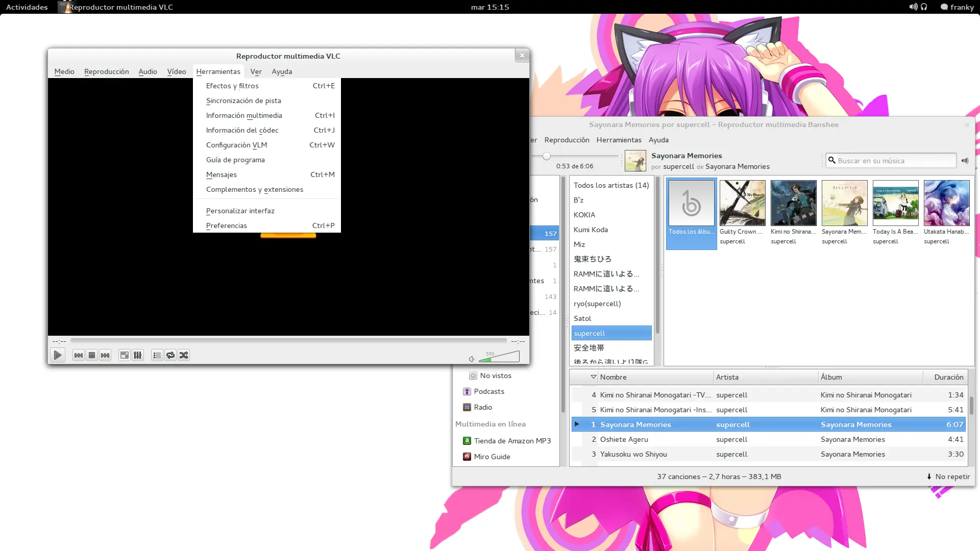
Task: Select the Oshiete Ageru track row
Action: click(769, 439)
